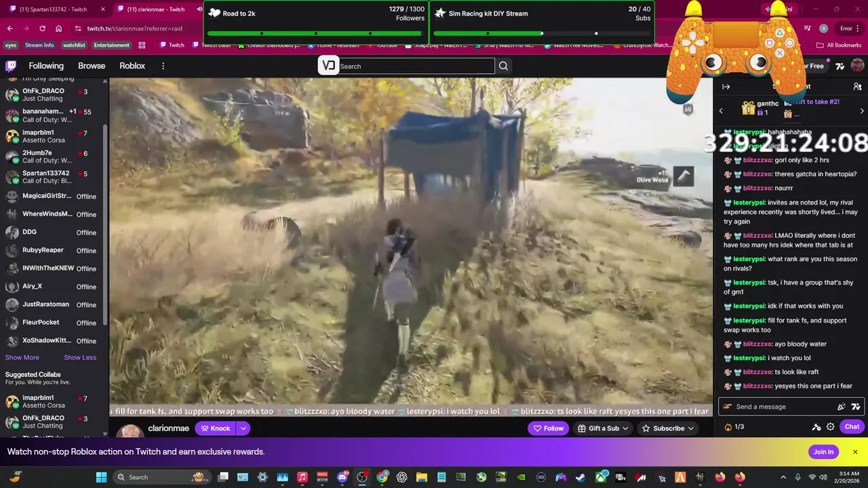Image resolution: width=868 pixels, height=488 pixels.
Task: Open offline channel FleurPocket
Action: (x=54, y=323)
